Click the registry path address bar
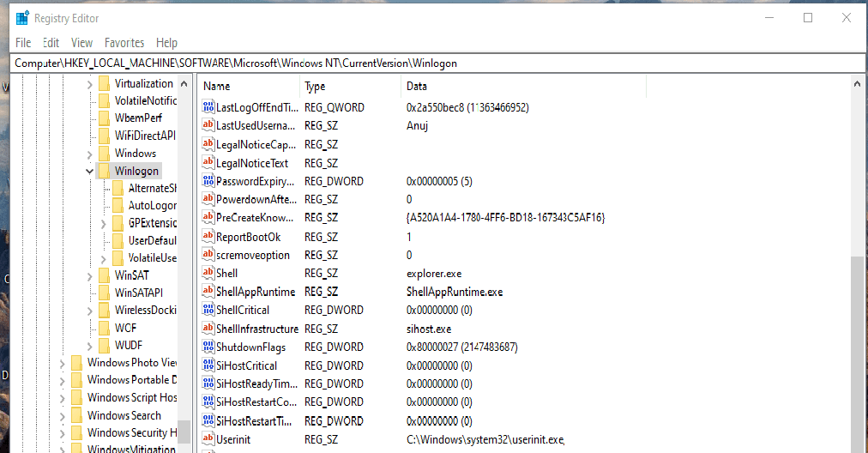 437,63
